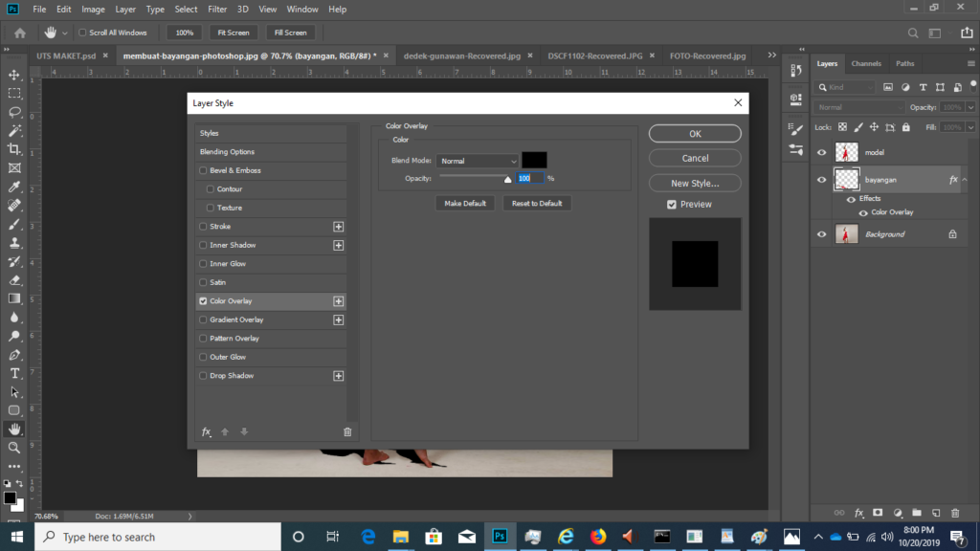Screen dimensions: 980x551
Task: Hide the Background layer visibility
Action: coord(822,234)
